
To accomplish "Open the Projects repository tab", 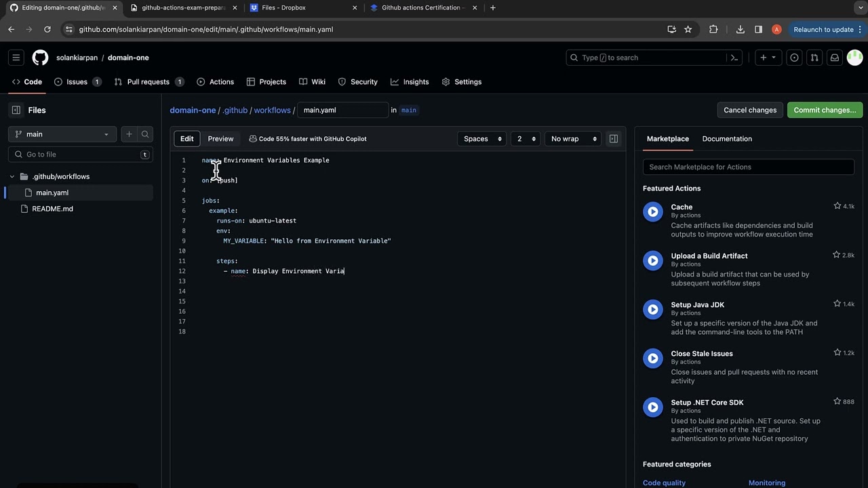I will point(266,82).
